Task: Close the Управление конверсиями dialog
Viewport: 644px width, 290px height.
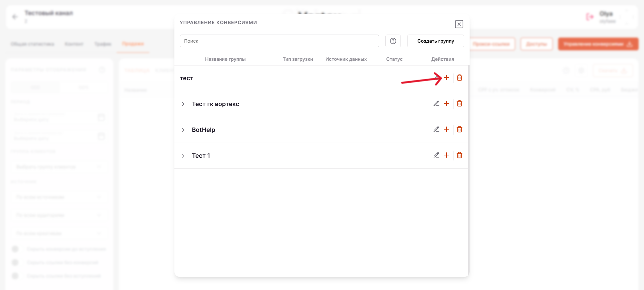Action: click(459, 24)
